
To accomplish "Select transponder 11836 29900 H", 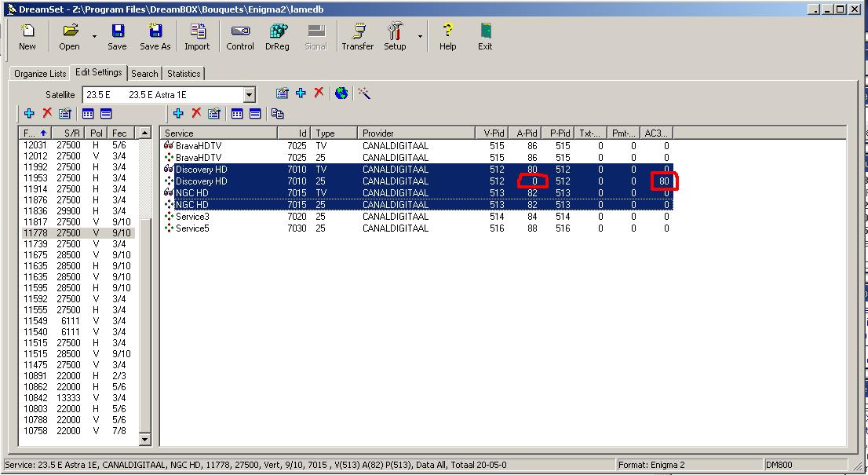I will point(78,211).
